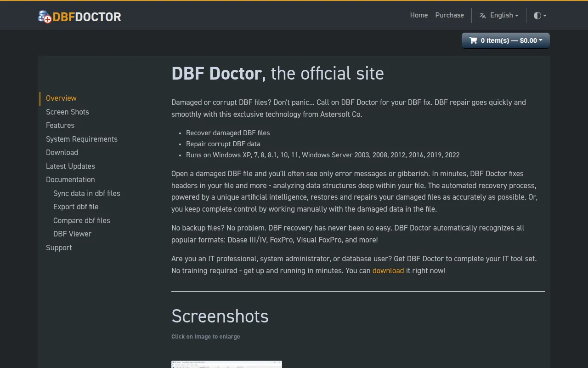Open the theme contrast toggle dropdown

click(x=540, y=16)
